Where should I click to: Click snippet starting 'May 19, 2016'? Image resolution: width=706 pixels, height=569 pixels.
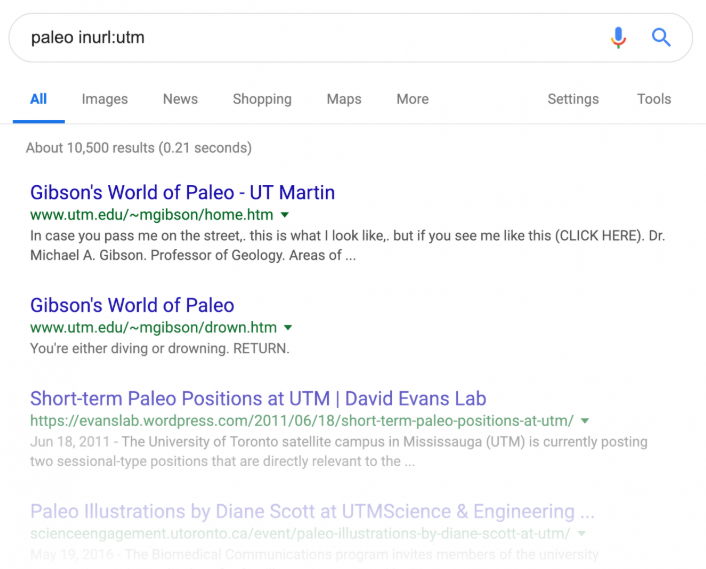[314, 555]
